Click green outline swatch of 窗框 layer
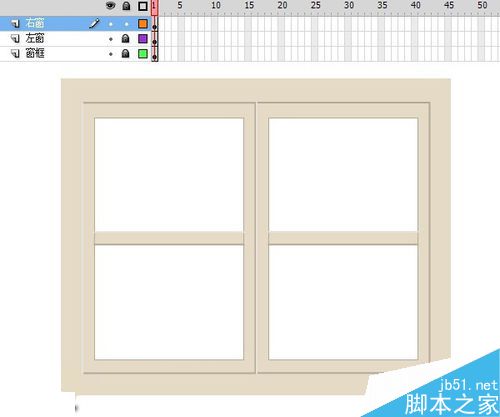This screenshot has width=500, height=417. pyautogui.click(x=143, y=54)
